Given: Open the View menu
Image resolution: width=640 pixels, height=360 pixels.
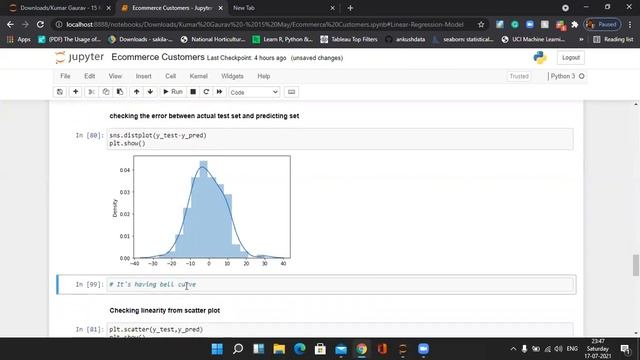Looking at the screenshot, I should pyautogui.click(x=115, y=76).
